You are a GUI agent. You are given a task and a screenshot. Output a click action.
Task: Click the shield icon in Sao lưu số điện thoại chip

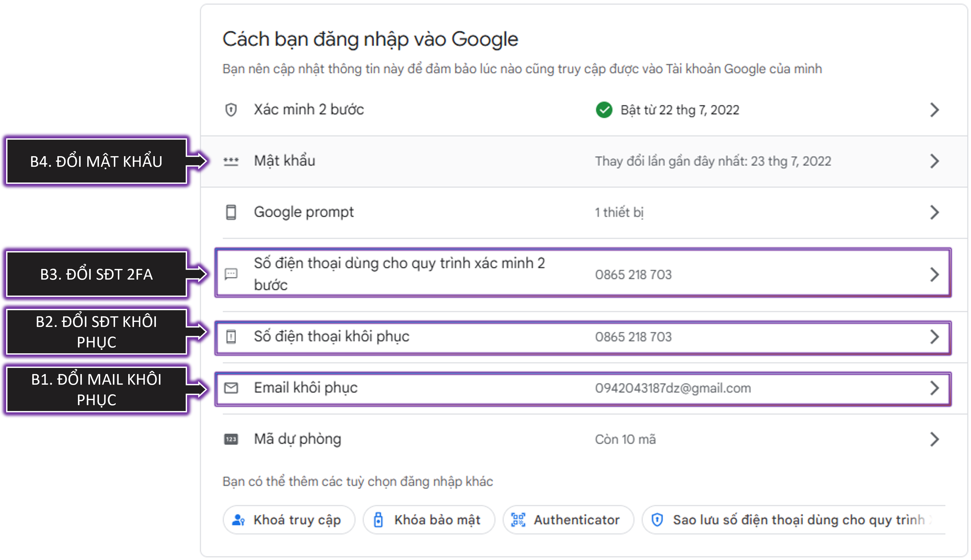(x=657, y=520)
